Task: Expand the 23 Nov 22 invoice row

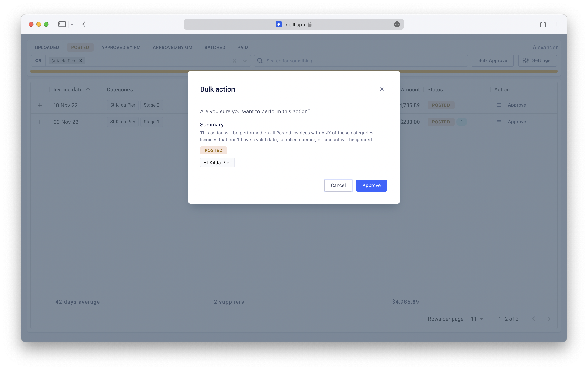Action: point(40,122)
